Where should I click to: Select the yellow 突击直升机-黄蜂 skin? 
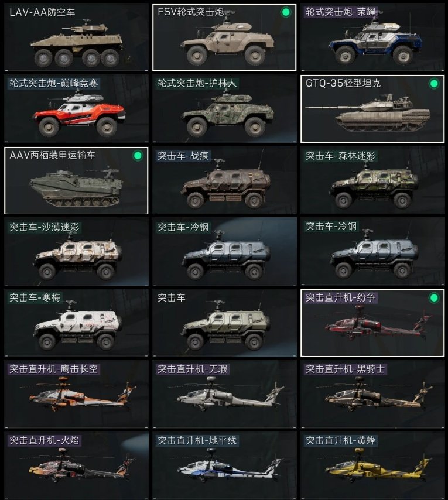[x=372, y=465]
